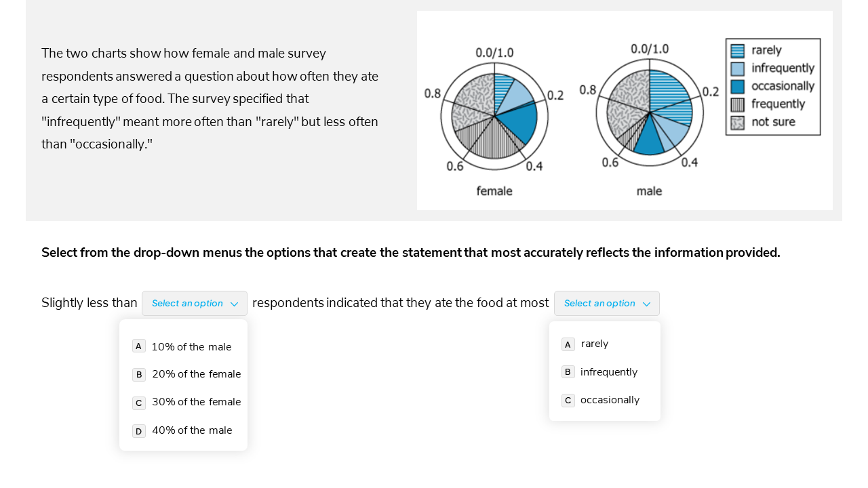
Task: Choose occasionally from the right menu
Action: pos(610,399)
